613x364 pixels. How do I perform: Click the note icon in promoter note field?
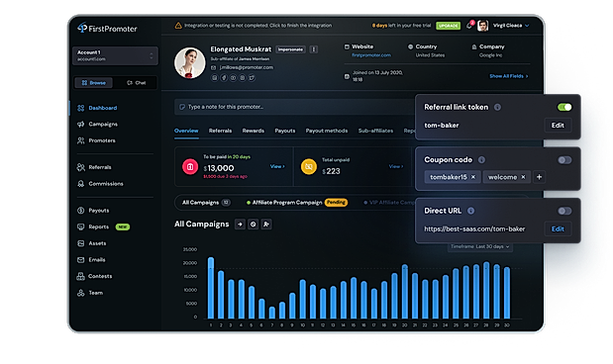coord(182,107)
